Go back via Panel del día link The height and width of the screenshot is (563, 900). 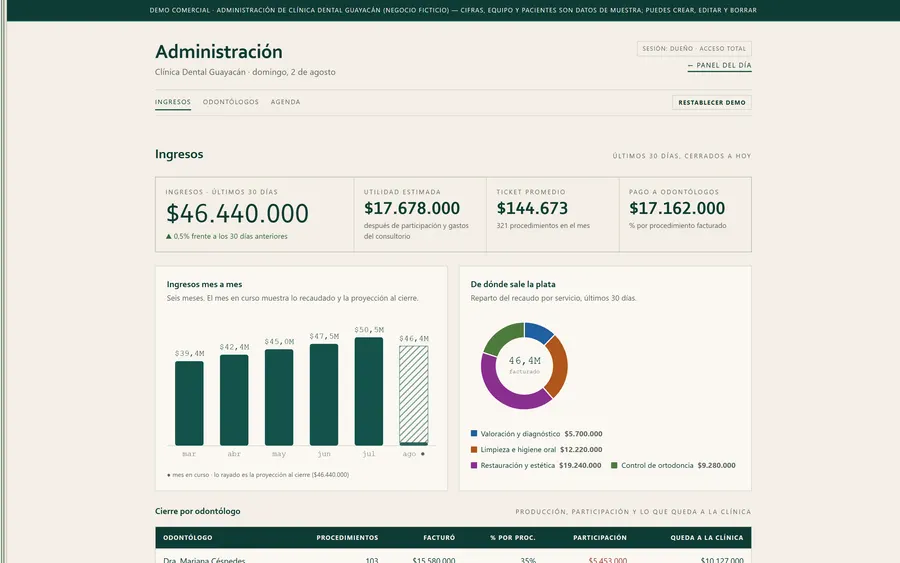tap(720, 65)
